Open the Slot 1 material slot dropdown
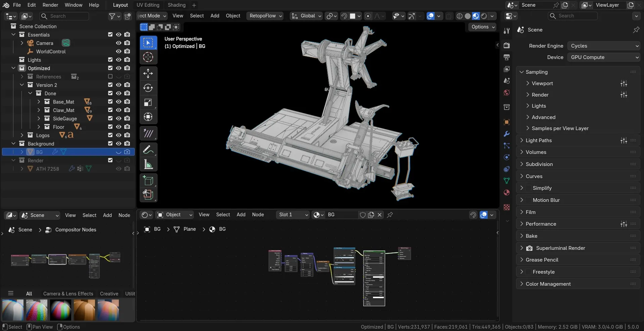 coord(293,215)
